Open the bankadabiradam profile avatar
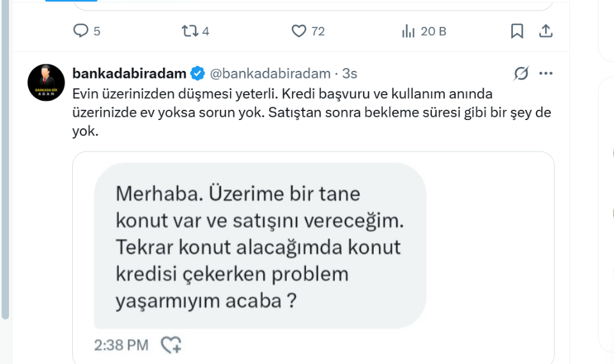The width and height of the screenshot is (614, 364). pos(47,82)
